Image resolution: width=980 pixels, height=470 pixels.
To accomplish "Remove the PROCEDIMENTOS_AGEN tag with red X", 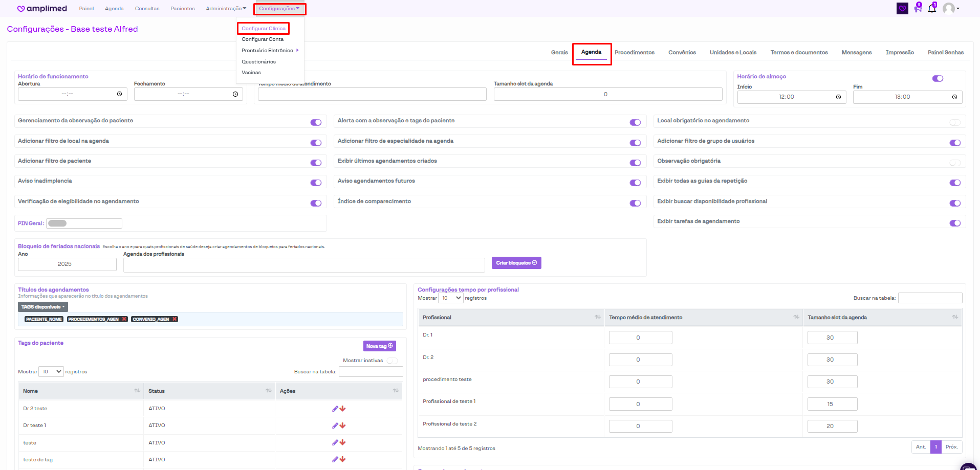I will click(x=124, y=319).
